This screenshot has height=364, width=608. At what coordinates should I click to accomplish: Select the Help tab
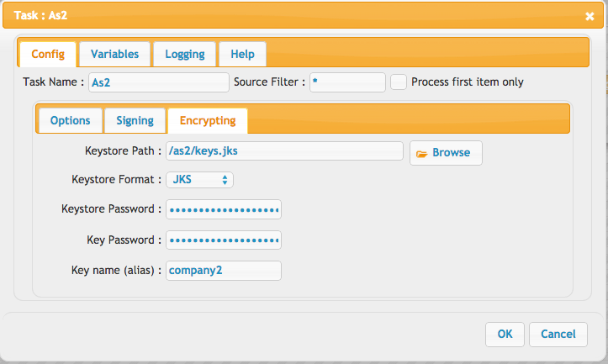pos(242,55)
